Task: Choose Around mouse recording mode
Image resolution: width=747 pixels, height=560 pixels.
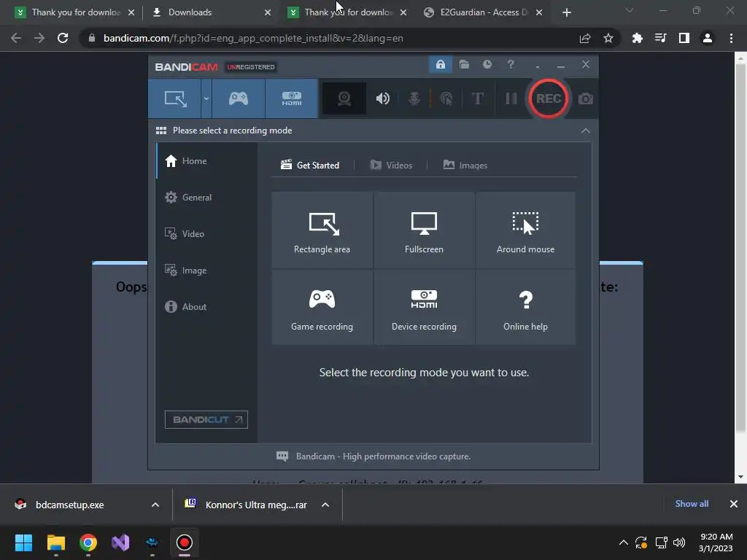Action: 525,230
